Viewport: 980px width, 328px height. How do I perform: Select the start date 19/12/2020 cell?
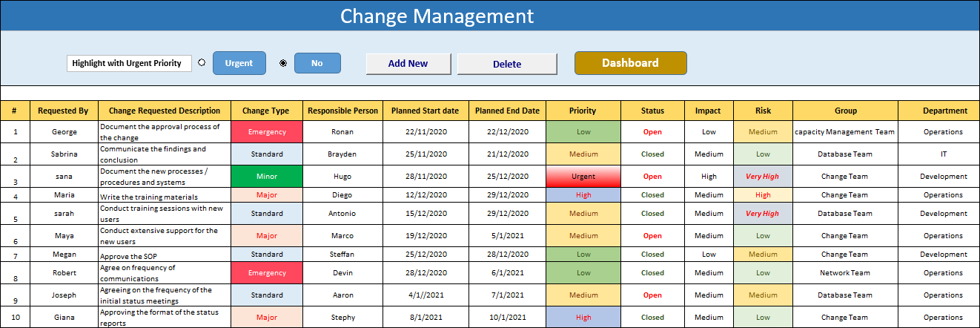[426, 236]
